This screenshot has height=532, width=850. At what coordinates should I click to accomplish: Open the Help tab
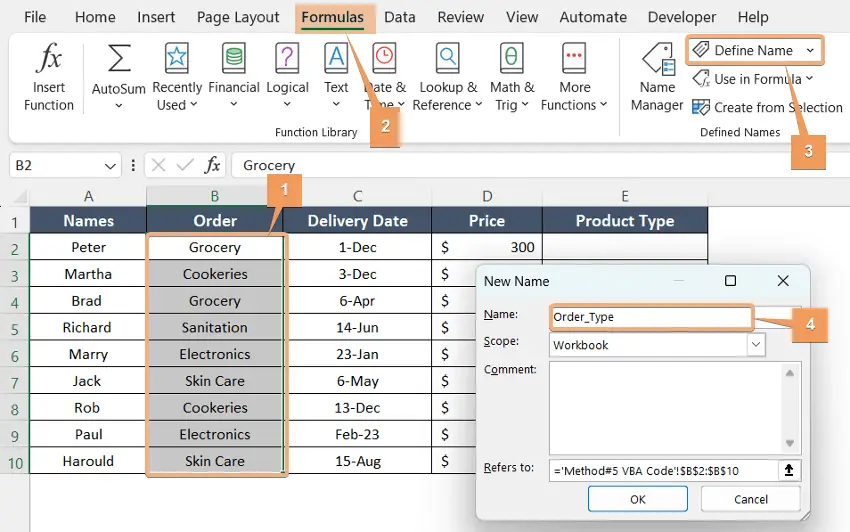coord(752,17)
